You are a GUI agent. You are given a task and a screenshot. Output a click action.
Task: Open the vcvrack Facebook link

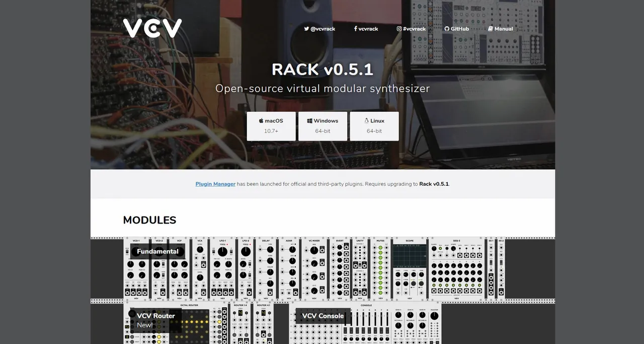click(366, 29)
